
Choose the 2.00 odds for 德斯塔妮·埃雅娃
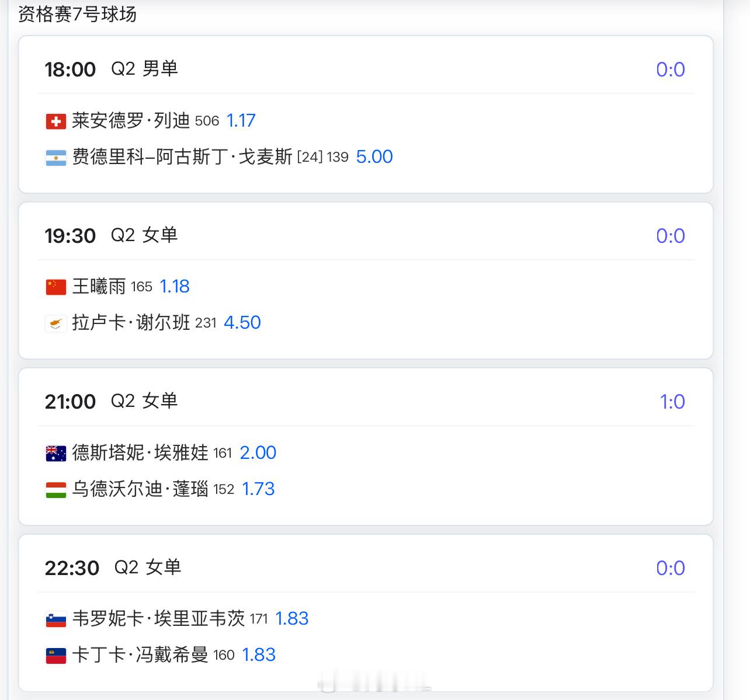(258, 453)
